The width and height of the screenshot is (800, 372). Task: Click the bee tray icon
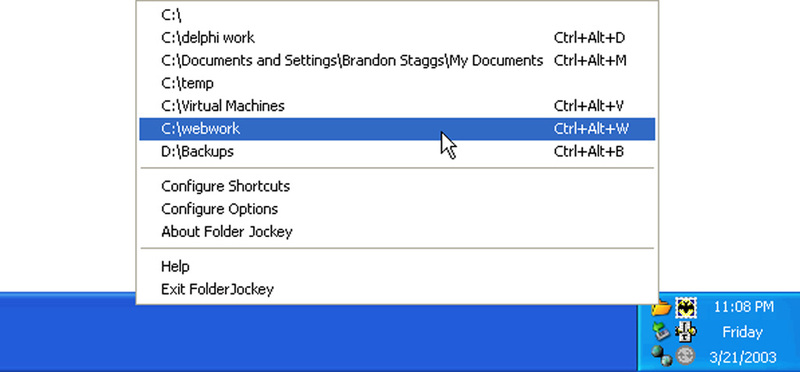pyautogui.click(x=686, y=332)
